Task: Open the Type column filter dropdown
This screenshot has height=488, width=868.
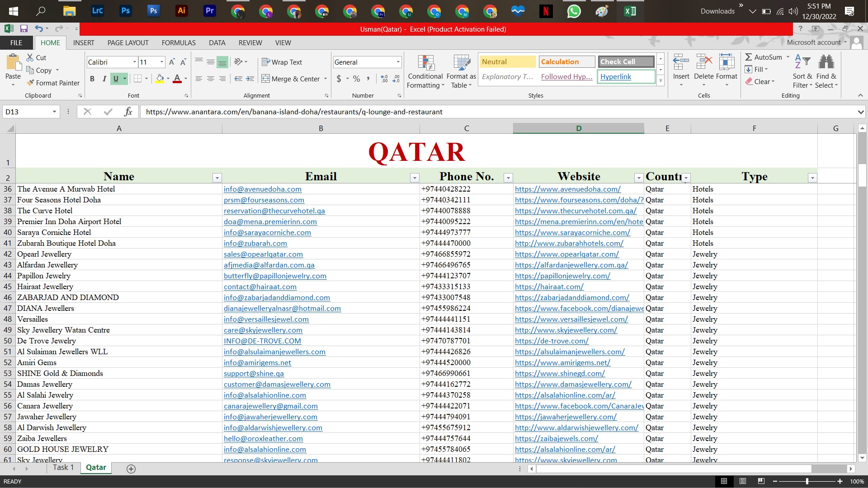Action: click(x=812, y=178)
